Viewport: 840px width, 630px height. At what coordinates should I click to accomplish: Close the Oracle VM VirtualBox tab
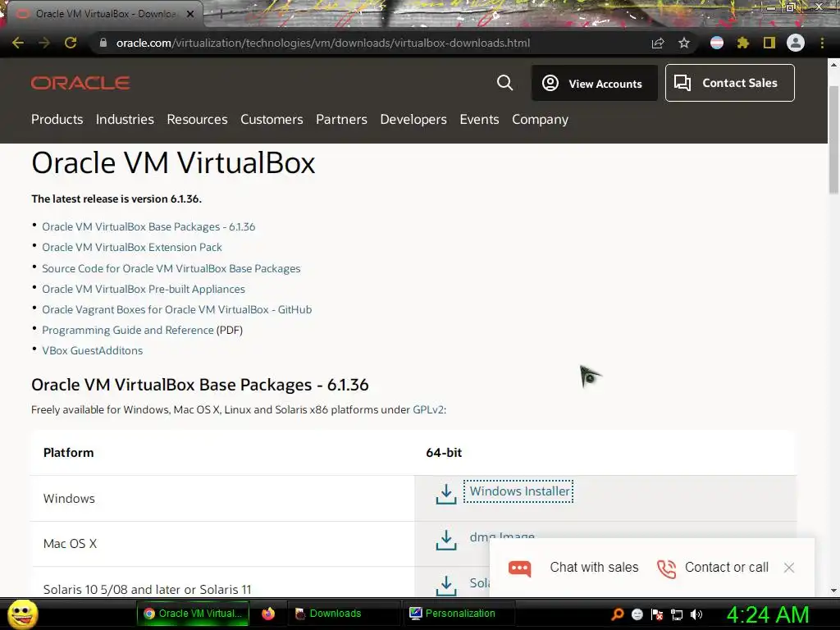190,14
